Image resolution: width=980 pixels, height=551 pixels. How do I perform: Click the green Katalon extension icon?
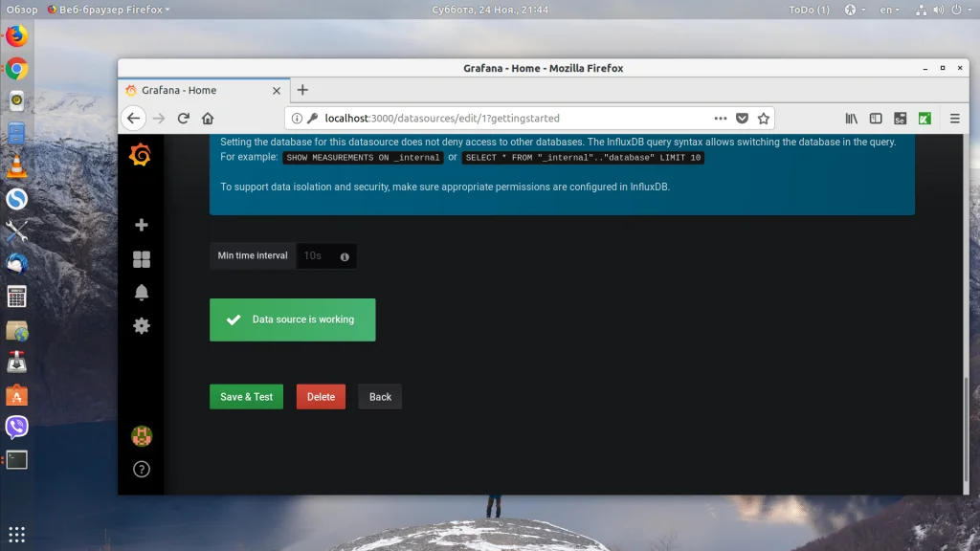point(924,118)
